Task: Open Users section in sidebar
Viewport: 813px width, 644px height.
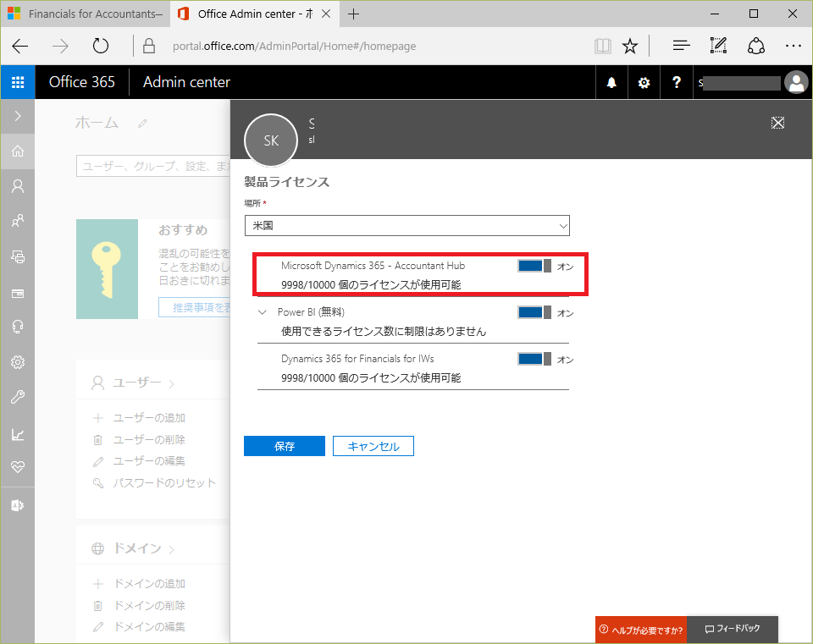Action: 18,186
